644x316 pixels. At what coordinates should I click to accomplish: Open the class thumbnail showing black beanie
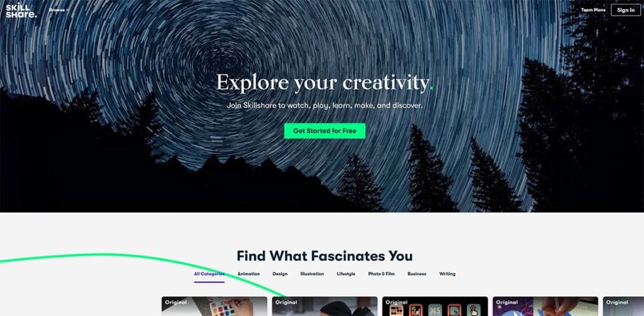coord(325,306)
